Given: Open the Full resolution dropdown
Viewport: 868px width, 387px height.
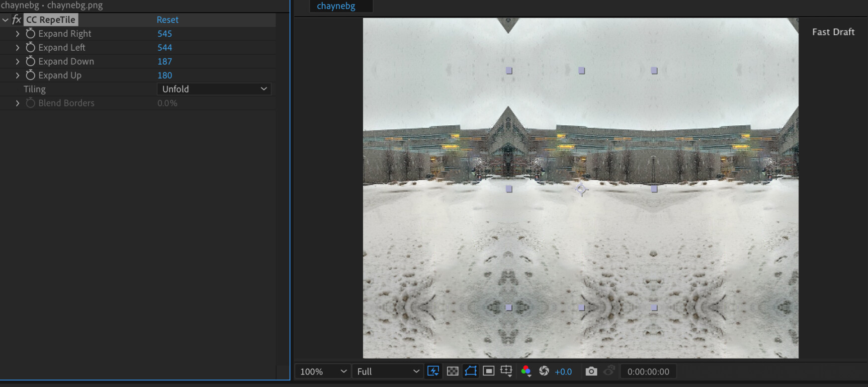Looking at the screenshot, I should point(388,372).
